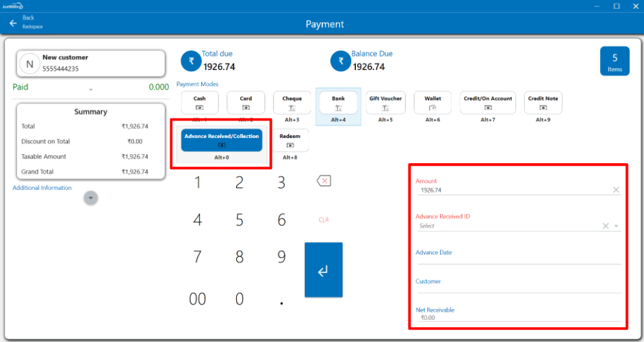Click the rupee icon beside Total due
Image resolution: width=644 pixels, height=342 pixels.
191,62
